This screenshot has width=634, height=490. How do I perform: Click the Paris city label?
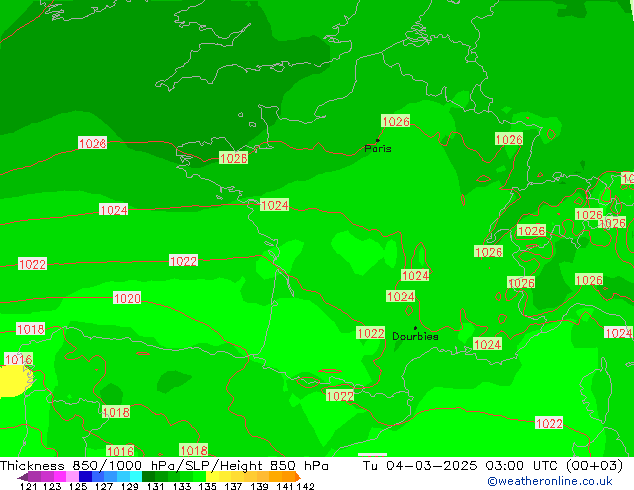tap(378, 149)
